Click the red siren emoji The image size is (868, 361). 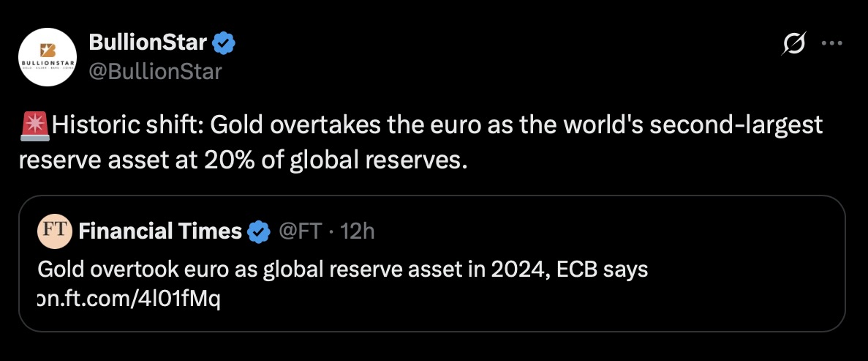[x=34, y=126]
